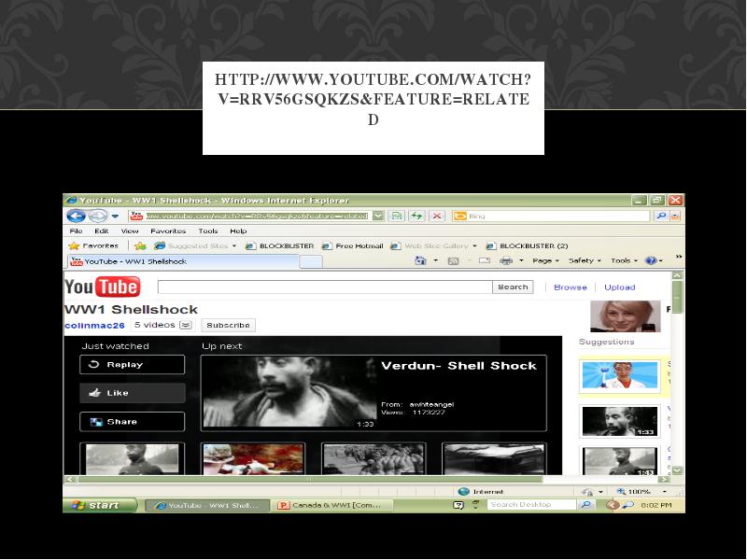Open the File menu

(76, 231)
